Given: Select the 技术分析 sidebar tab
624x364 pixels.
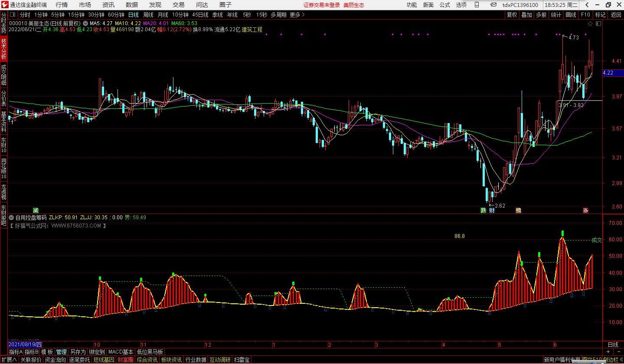Looking at the screenshot, I should (4, 49).
